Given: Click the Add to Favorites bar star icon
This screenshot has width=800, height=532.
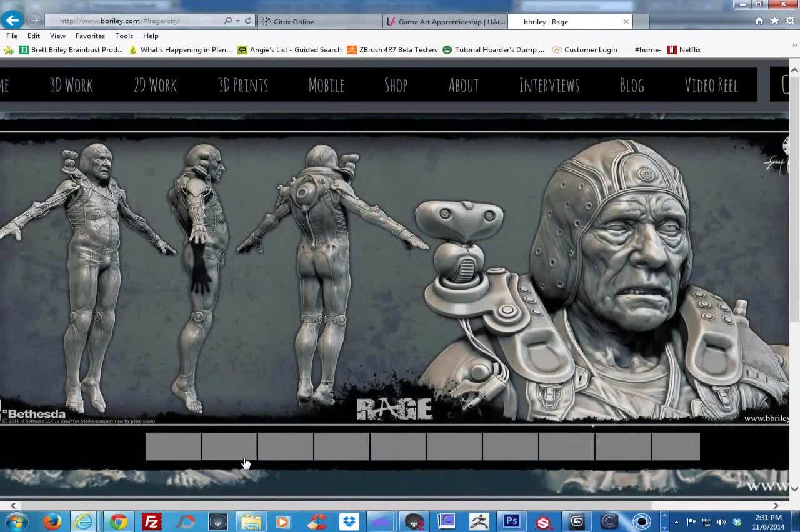Looking at the screenshot, I should 9,50.
